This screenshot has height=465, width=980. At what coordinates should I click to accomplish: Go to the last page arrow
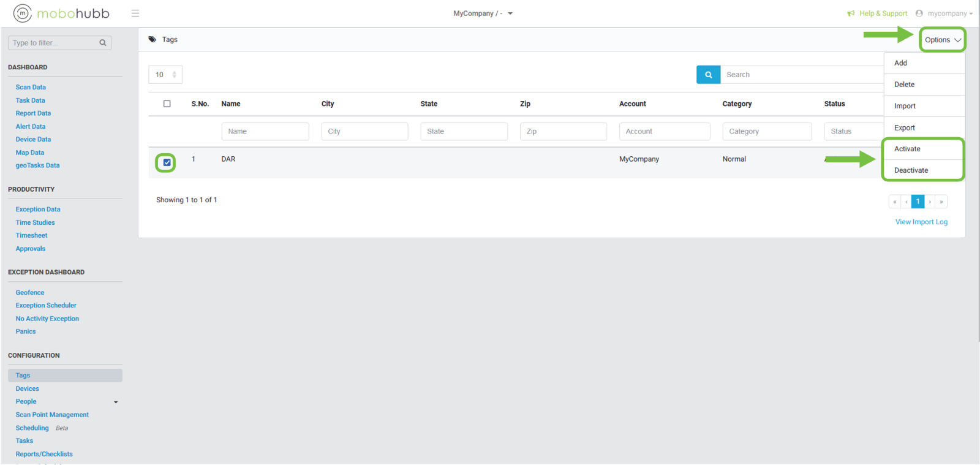coord(941,202)
